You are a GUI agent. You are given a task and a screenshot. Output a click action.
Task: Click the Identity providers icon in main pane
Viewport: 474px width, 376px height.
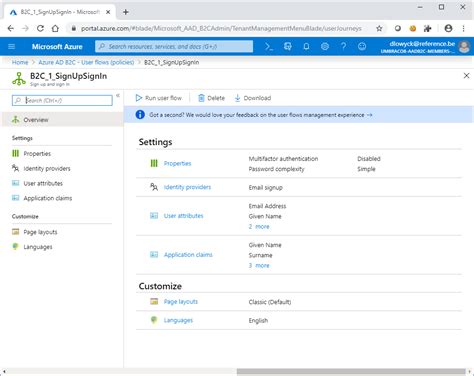coord(154,187)
